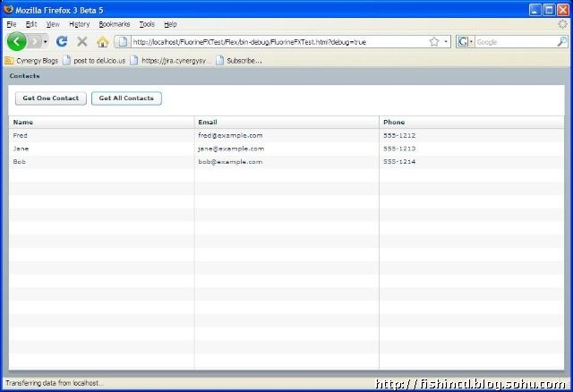Click in the Google search box
Screen dimensions: 573x392
516,42
